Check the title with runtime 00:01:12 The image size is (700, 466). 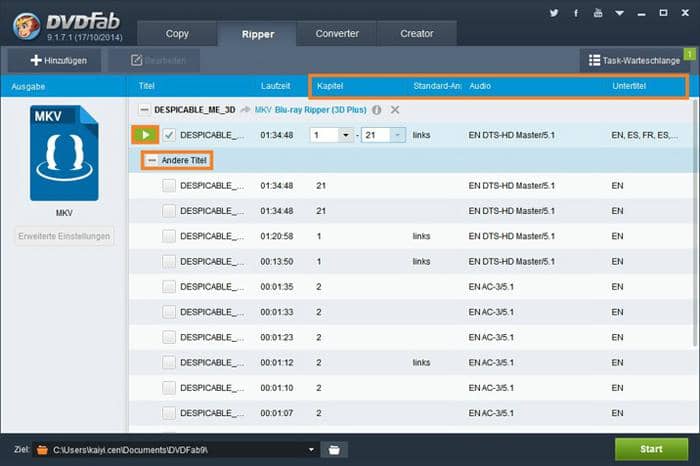point(169,362)
